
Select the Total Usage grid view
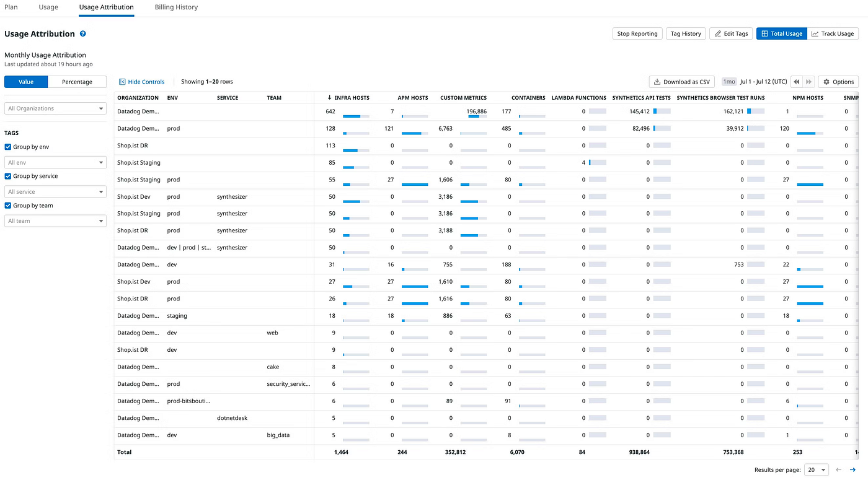pyautogui.click(x=781, y=34)
